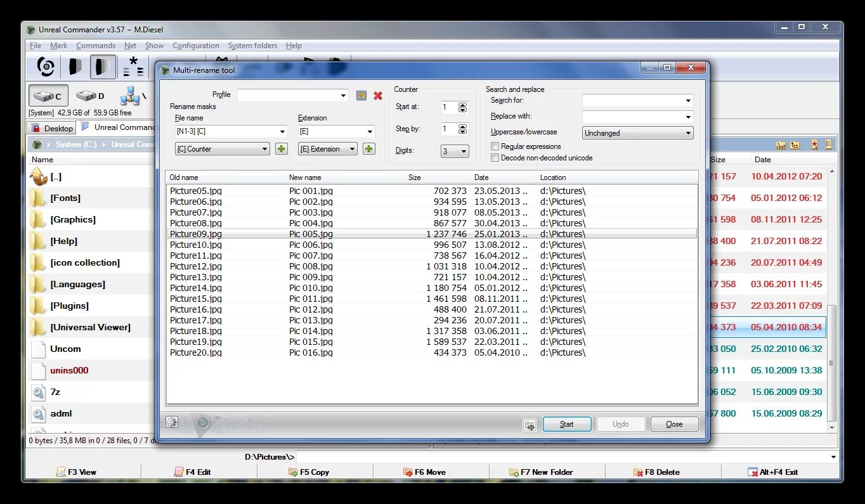Open the File menu
This screenshot has width=865, height=504.
[x=36, y=46]
